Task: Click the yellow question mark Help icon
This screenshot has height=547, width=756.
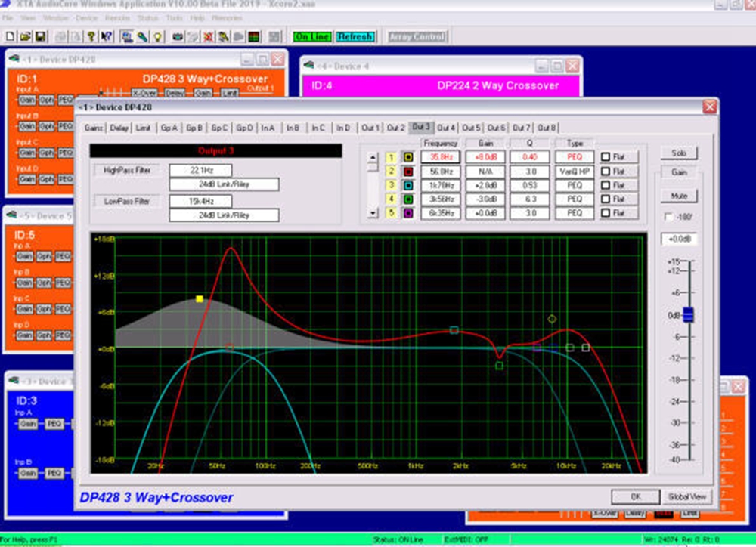Action: (x=91, y=36)
